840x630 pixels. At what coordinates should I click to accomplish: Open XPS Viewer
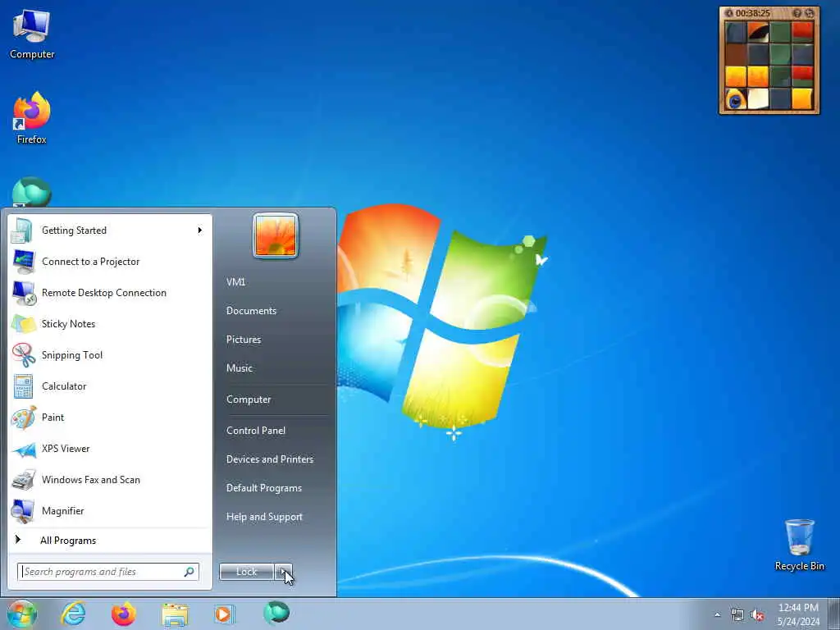pos(110,449)
